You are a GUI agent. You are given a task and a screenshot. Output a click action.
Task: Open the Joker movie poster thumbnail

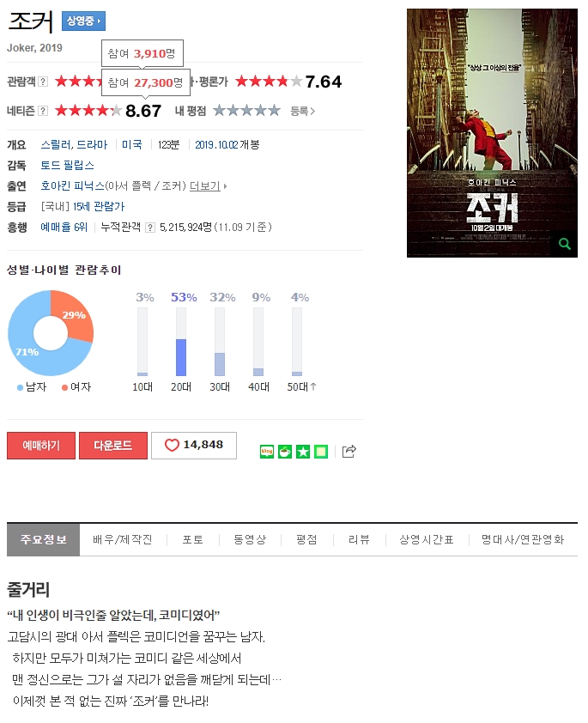point(492,133)
